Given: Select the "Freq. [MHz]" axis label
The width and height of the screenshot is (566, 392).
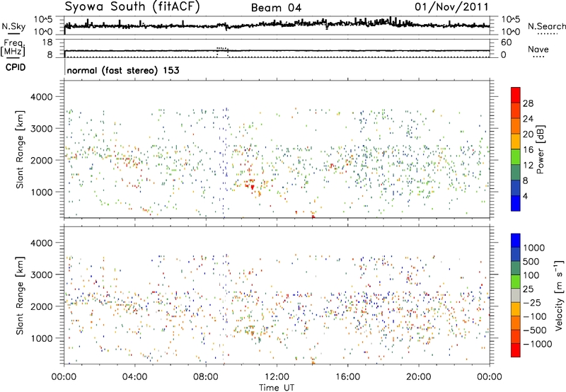Looking at the screenshot, I should (x=13, y=47).
